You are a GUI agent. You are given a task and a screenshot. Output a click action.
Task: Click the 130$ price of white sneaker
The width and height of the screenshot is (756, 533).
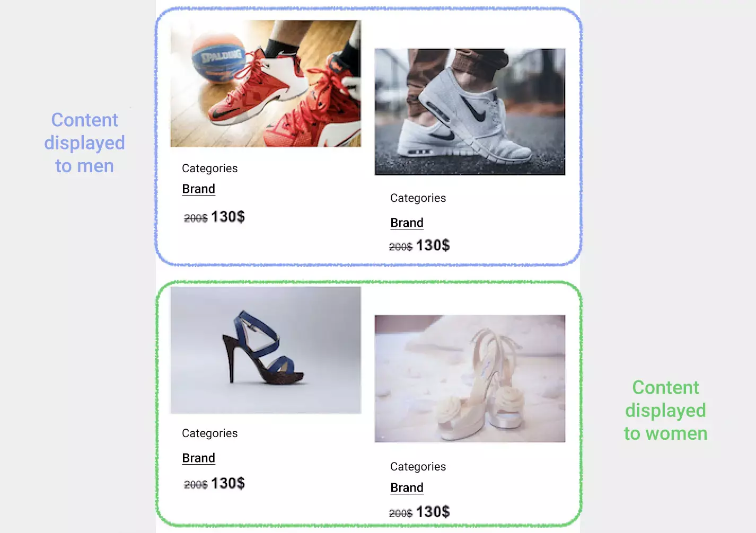point(433,245)
